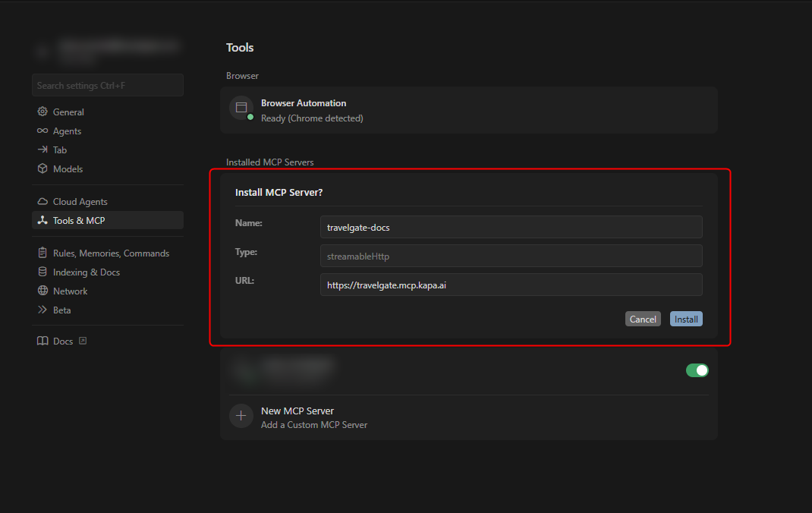Click the Indexing & Docs database icon
The height and width of the screenshot is (513, 812).
(42, 272)
